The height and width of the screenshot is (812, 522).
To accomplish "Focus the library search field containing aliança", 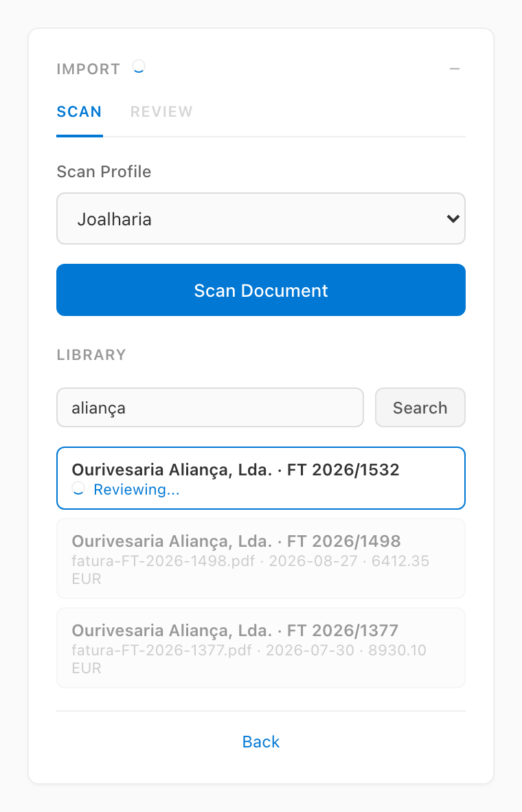I will tap(209, 407).
